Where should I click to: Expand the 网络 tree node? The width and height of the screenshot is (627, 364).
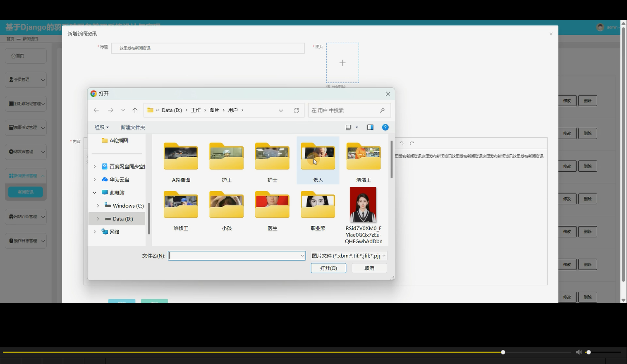(95, 232)
